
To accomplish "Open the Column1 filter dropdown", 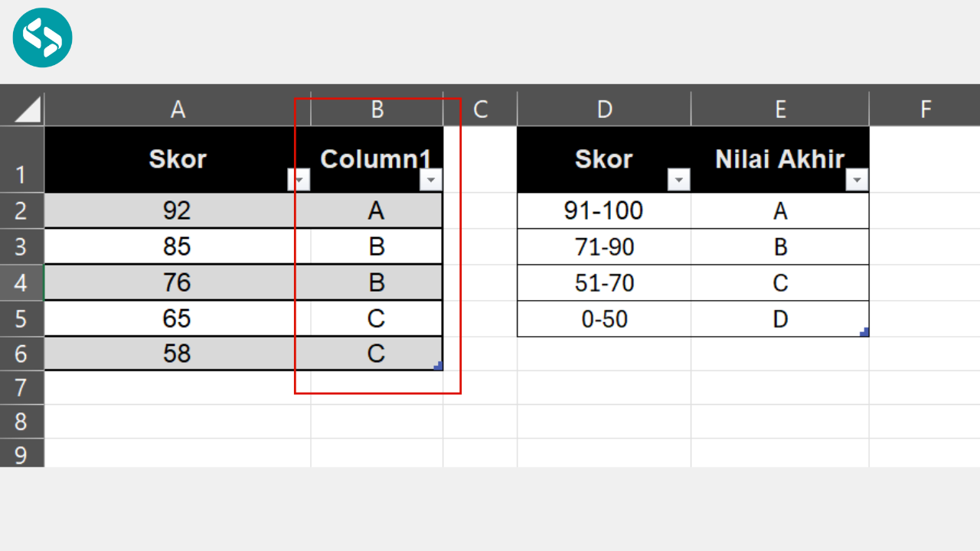I will pos(431,180).
